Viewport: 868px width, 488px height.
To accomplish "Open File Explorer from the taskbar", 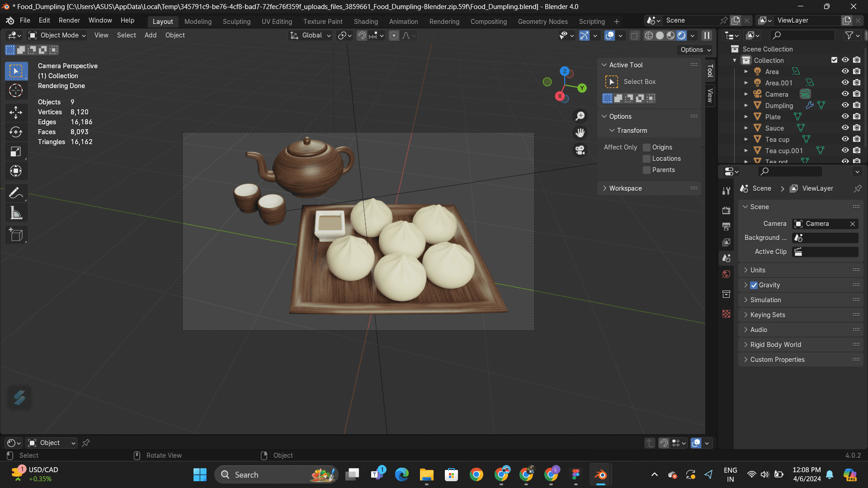I will coord(426,474).
